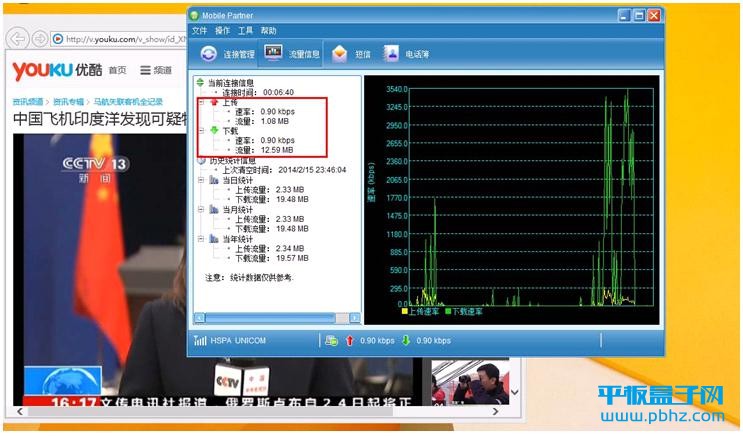Click the HSPA UNICOM network label

click(238, 340)
